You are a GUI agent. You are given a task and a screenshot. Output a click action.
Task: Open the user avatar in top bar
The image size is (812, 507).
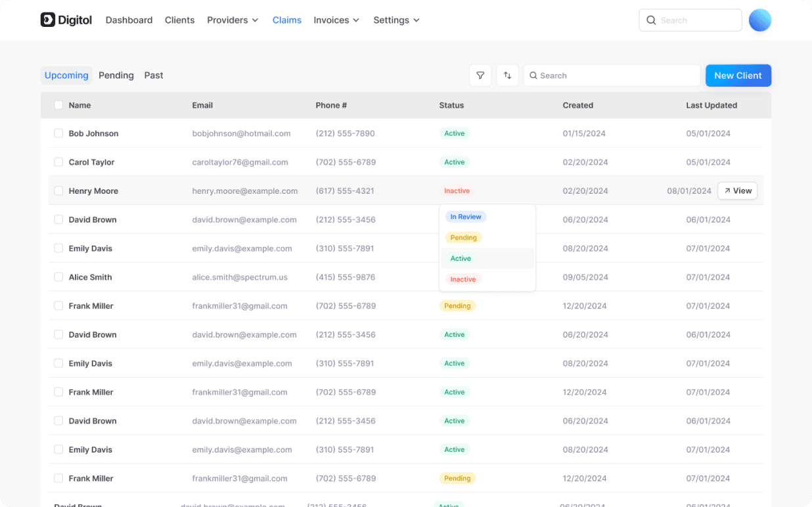(760, 20)
